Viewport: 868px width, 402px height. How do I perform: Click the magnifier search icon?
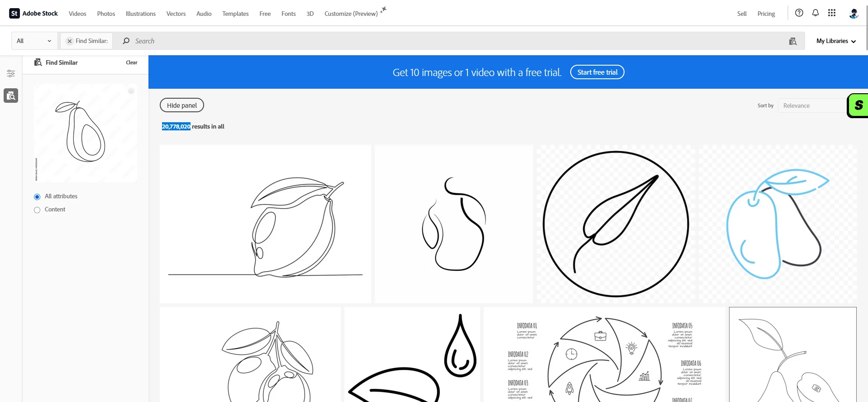126,41
